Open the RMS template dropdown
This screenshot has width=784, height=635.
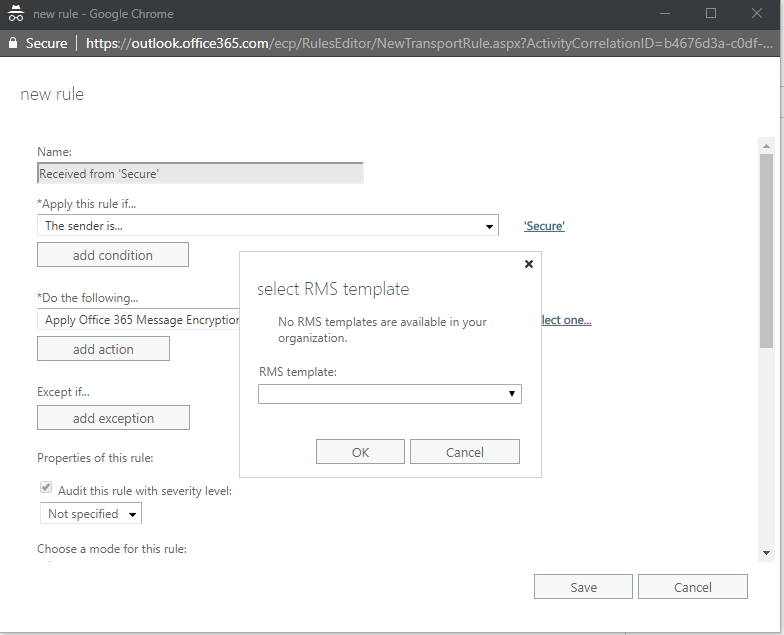[390, 394]
